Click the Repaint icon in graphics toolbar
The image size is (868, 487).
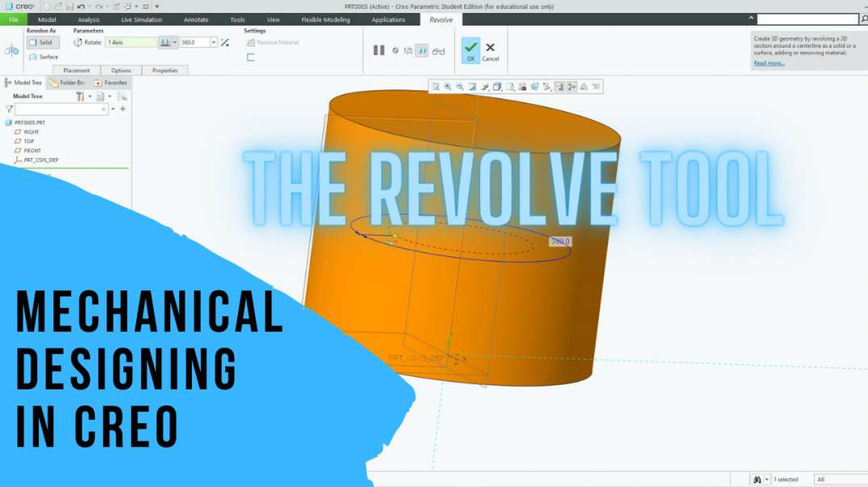coord(472,87)
